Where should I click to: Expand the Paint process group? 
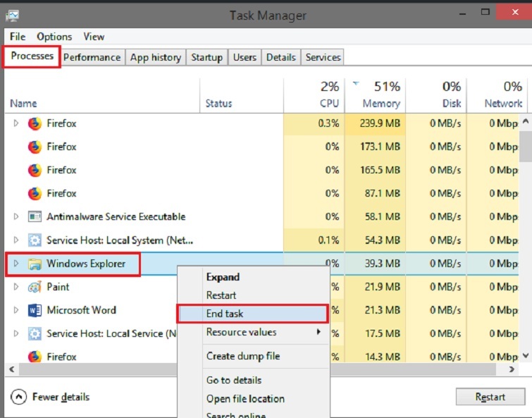tap(16, 287)
